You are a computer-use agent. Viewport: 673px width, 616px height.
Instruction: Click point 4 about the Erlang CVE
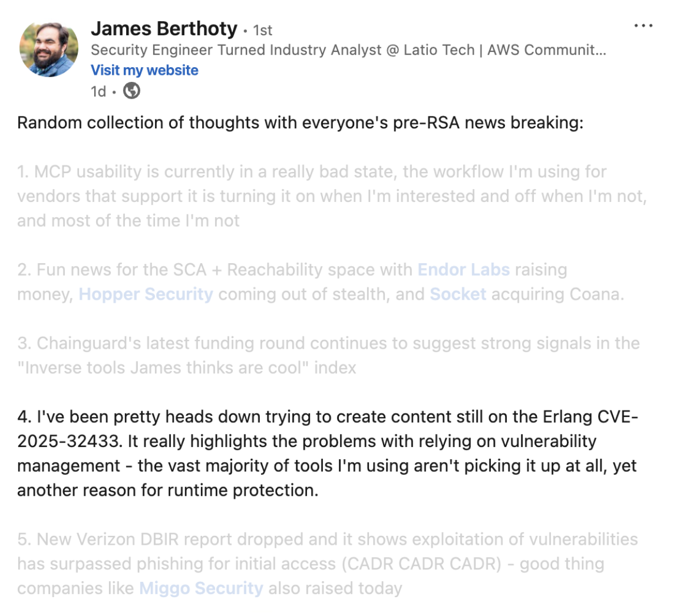point(328,453)
